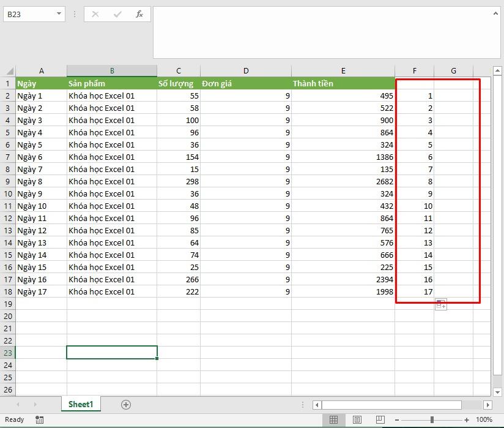
Task: Click the horizontal scrollbar right arrow
Action: click(x=487, y=404)
